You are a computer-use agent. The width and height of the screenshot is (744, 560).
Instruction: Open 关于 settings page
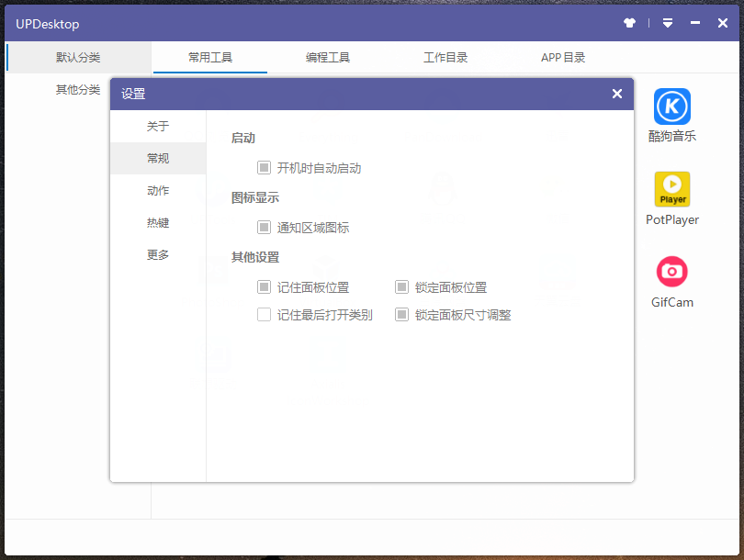click(158, 126)
